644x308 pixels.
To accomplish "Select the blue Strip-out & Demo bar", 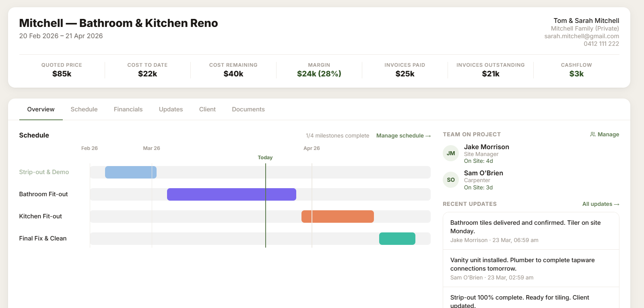I will (x=131, y=172).
